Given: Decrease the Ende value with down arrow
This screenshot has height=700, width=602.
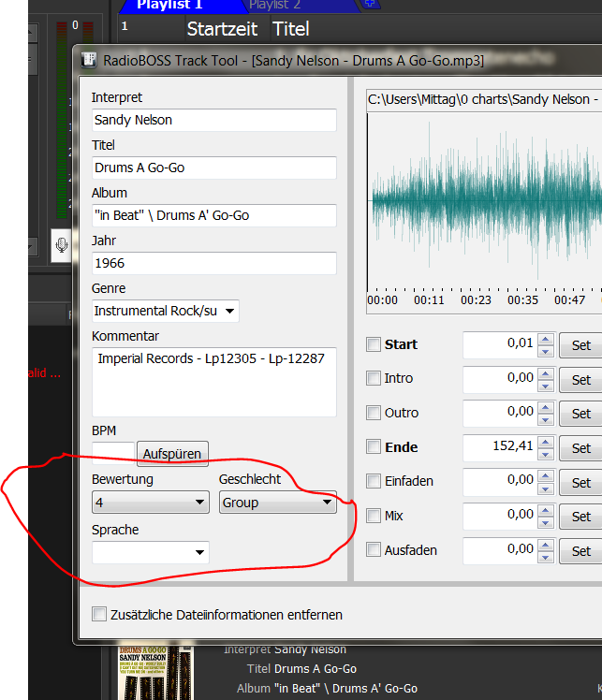Looking at the screenshot, I should (x=545, y=454).
